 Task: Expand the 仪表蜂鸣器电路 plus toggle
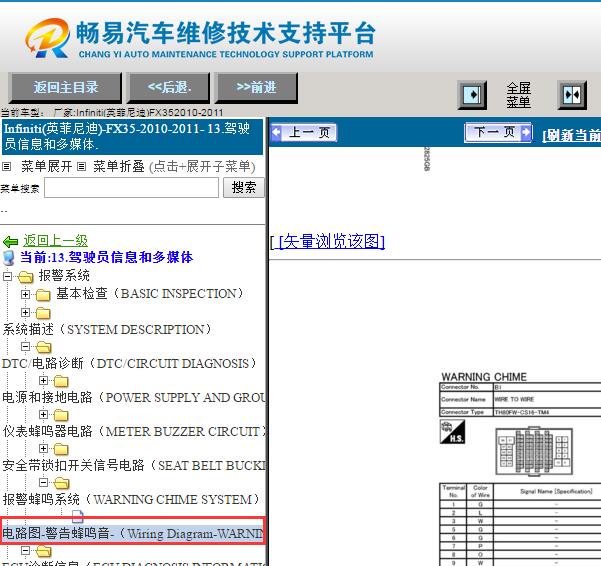43,415
